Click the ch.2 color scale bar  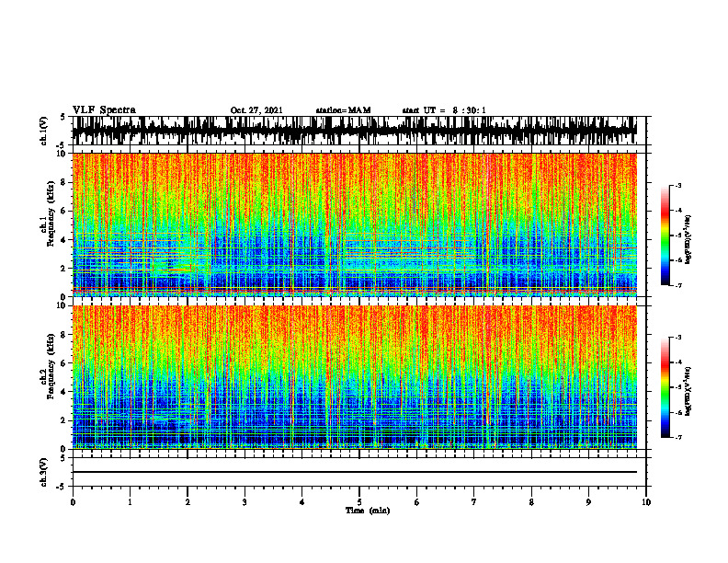[665, 387]
